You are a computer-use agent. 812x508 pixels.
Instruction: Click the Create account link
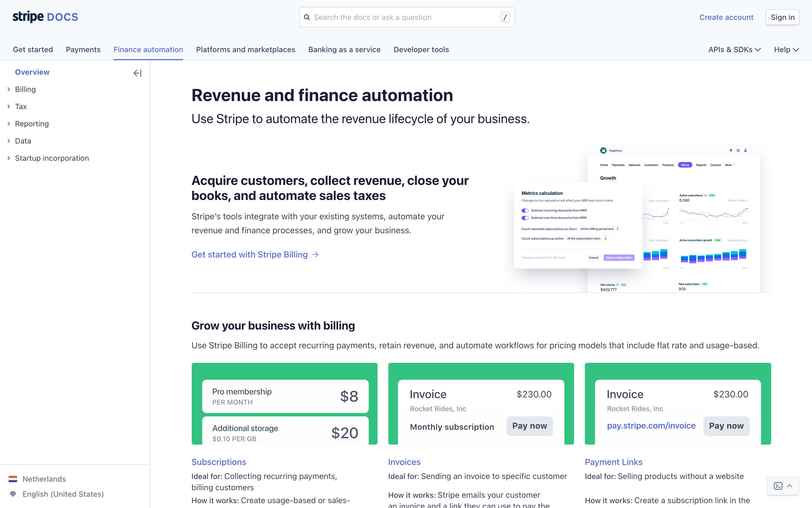[x=726, y=17]
